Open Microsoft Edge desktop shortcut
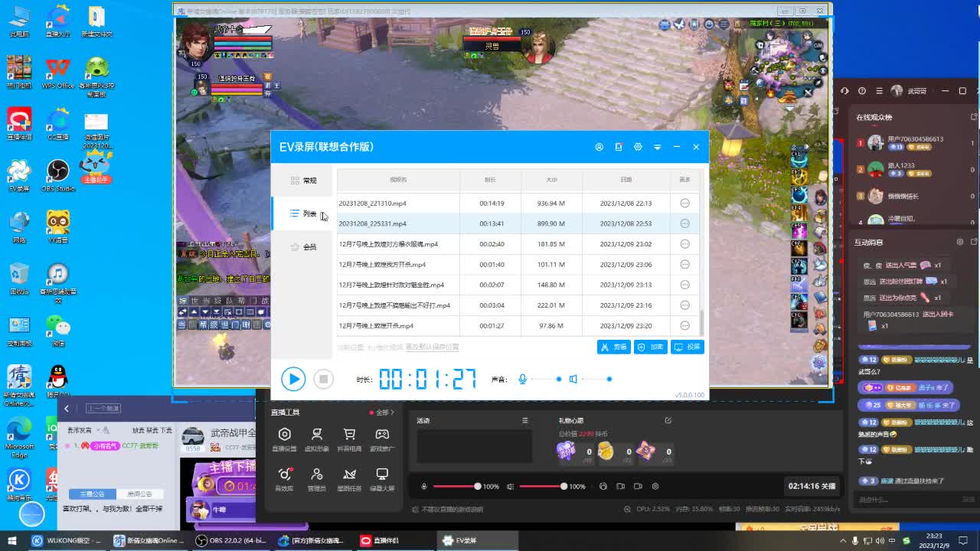 19,439
